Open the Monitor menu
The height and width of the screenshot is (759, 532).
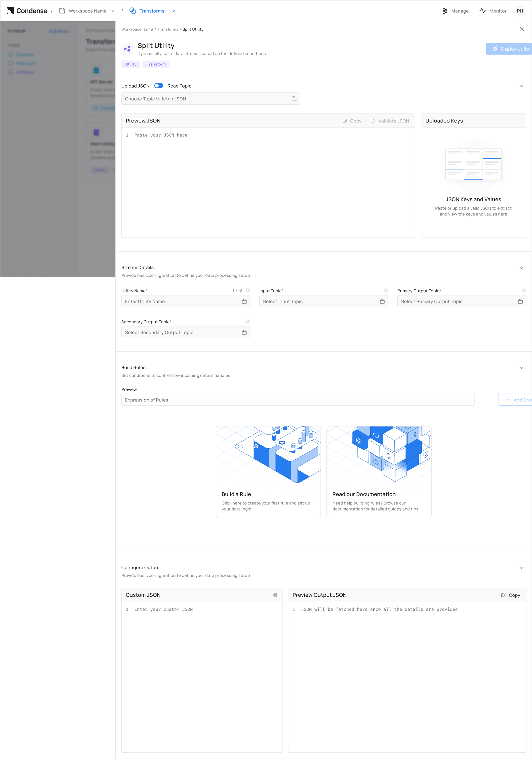coord(493,11)
